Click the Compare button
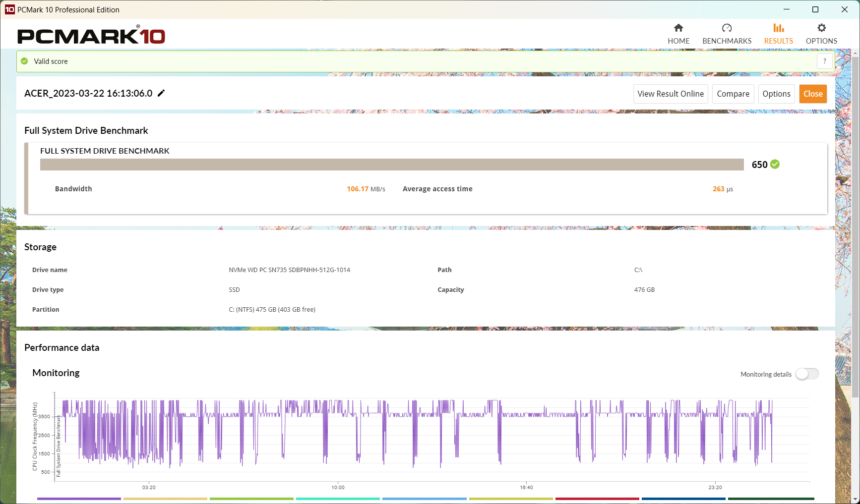860x504 pixels. pyautogui.click(x=733, y=94)
